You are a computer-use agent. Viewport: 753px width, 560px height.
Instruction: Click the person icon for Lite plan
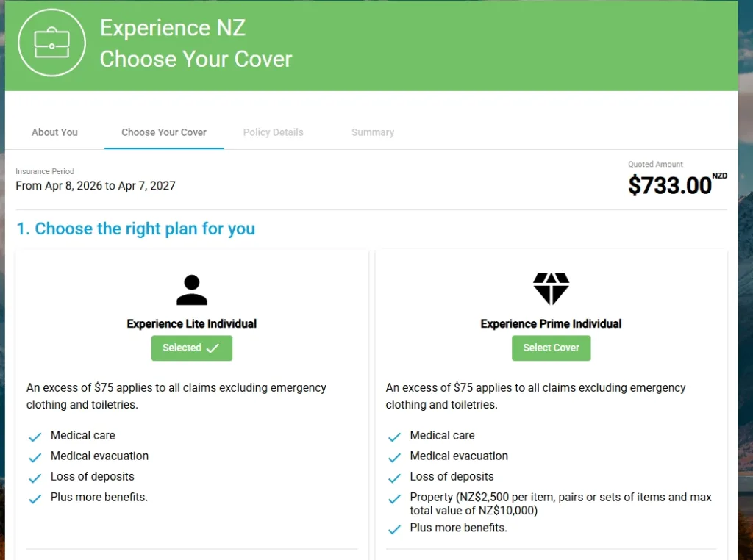(x=192, y=290)
